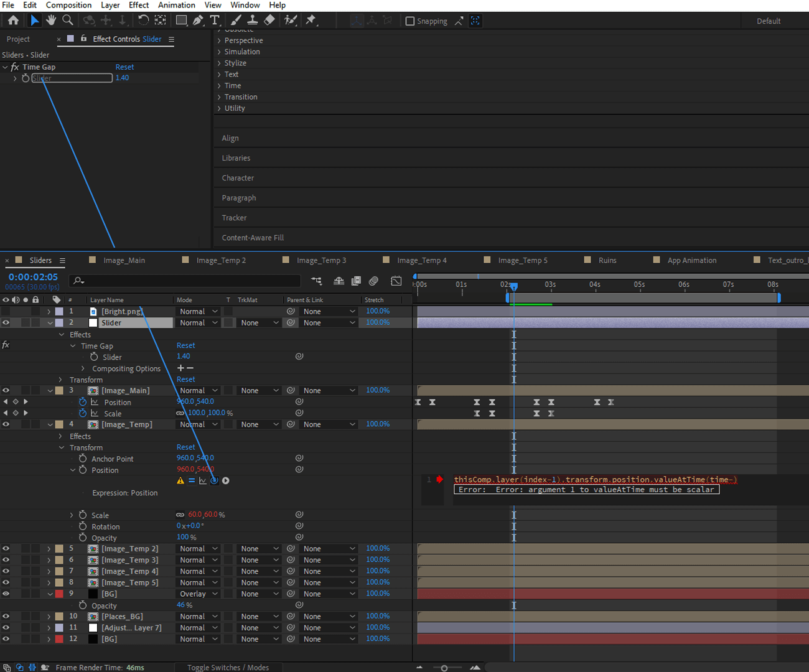Toggle the Home button in the toolbar
This screenshot has height=672, width=809.
(x=12, y=20)
